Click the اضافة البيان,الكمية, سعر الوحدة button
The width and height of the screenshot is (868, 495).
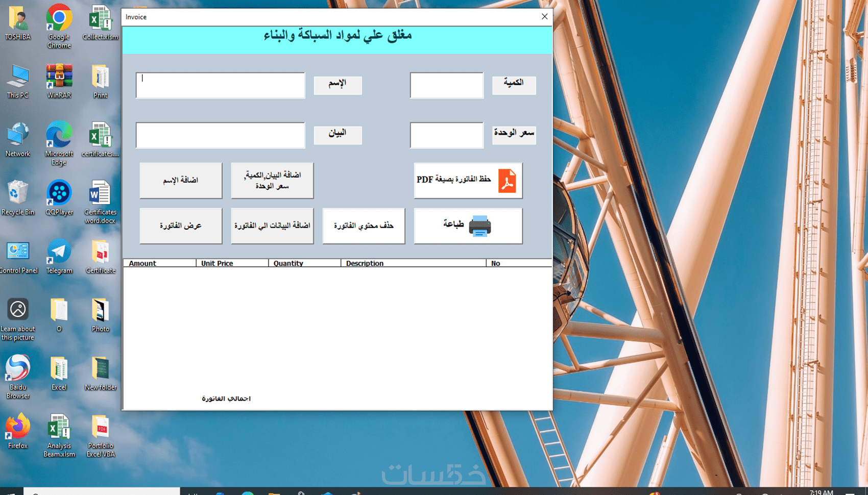click(x=272, y=181)
